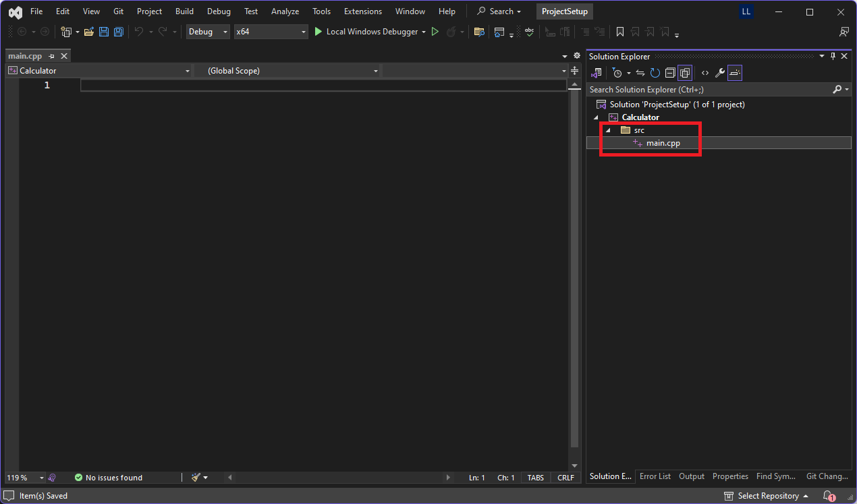Click the Select Repository button
The image size is (857, 504).
coord(766,497)
